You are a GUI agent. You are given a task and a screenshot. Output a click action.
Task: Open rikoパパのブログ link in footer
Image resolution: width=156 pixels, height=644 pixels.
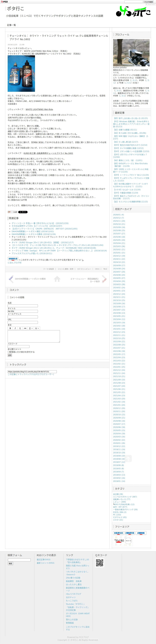tap(74, 594)
